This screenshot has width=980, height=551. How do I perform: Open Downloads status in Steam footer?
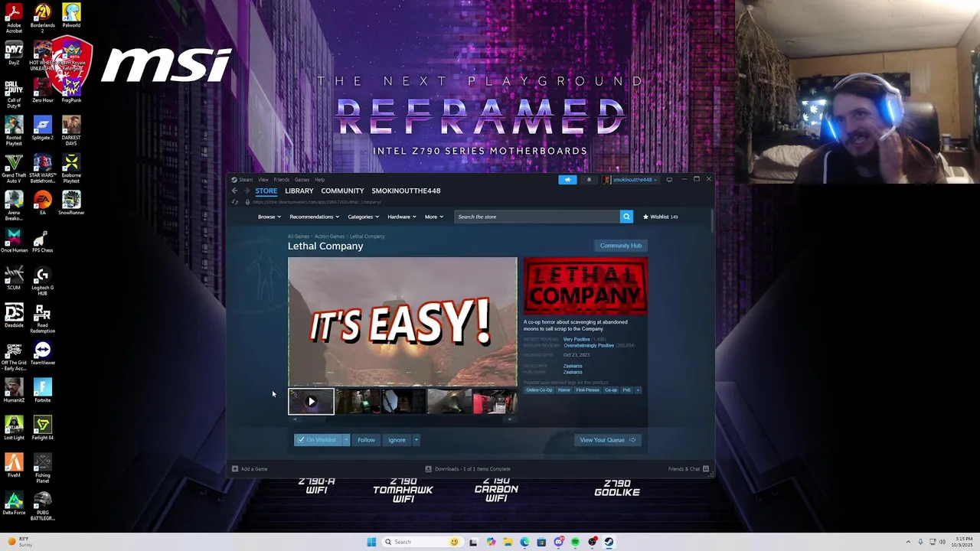(x=468, y=469)
